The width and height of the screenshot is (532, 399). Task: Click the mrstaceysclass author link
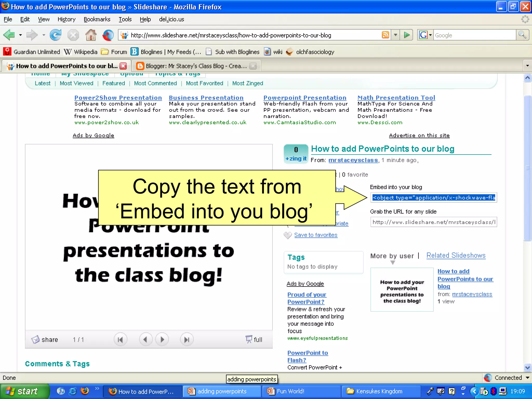(x=353, y=160)
